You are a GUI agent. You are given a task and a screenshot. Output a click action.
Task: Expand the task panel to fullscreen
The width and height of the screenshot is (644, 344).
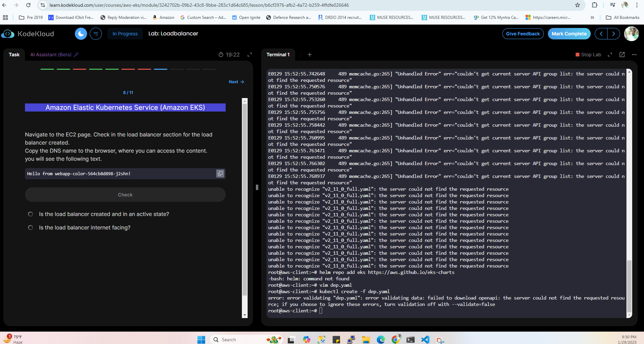(250, 55)
